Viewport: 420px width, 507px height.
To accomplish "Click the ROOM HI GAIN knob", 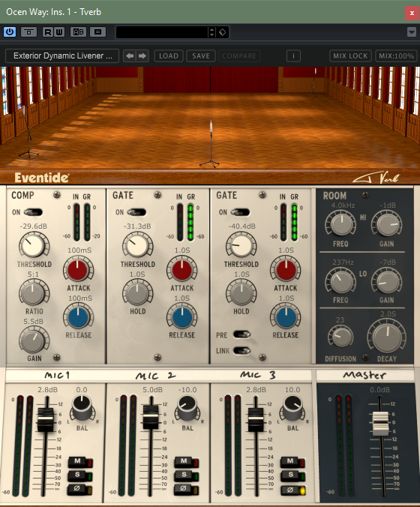I will [x=387, y=224].
